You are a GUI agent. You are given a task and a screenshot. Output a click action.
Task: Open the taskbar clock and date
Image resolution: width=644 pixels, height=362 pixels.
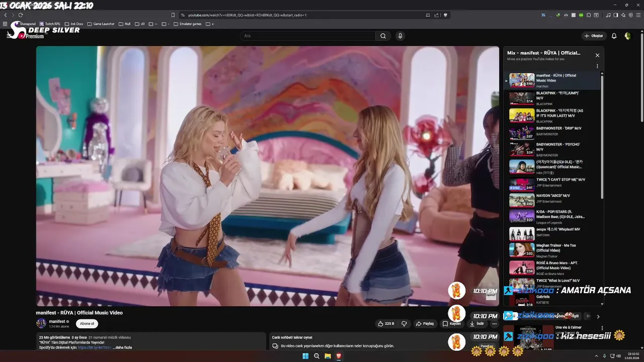click(x=631, y=356)
